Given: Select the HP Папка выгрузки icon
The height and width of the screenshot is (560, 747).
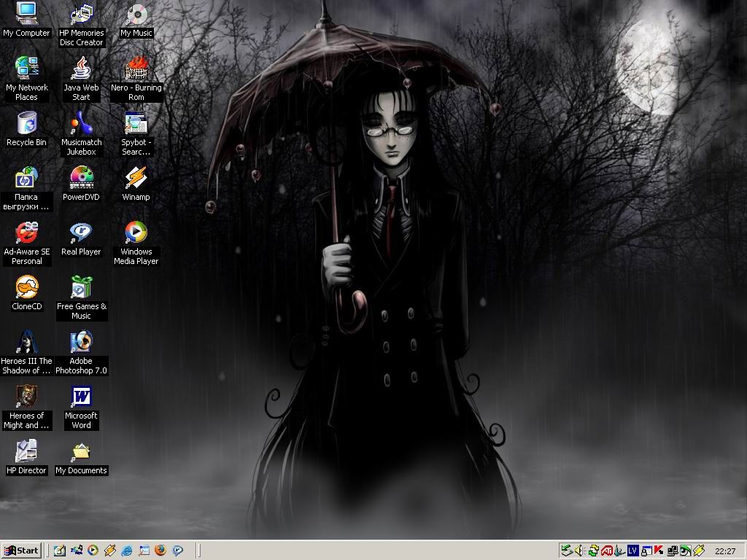Looking at the screenshot, I should click(x=27, y=188).
